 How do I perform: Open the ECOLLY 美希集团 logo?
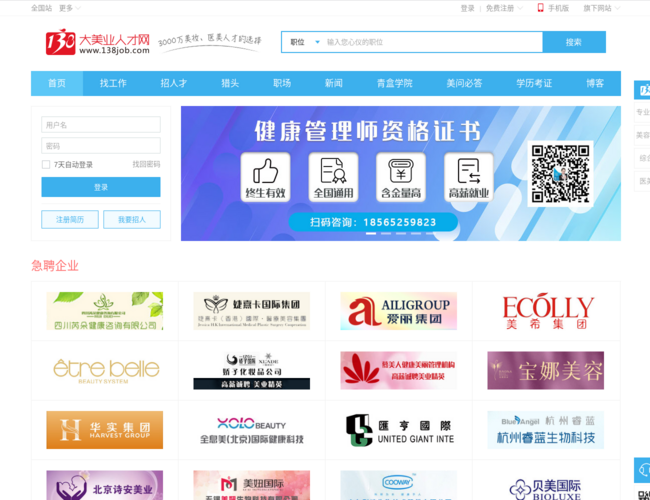(x=548, y=311)
